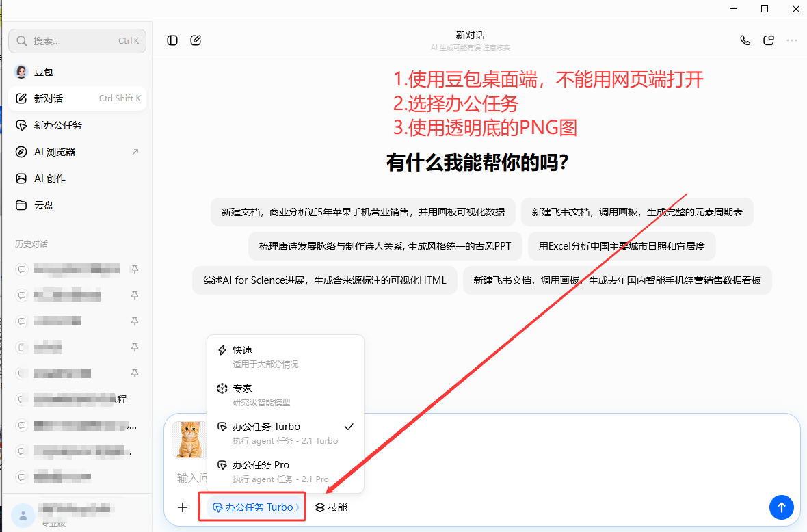This screenshot has height=532, width=807.
Task: Select 办公任务 Turbo in the mode menu
Action: [x=285, y=434]
